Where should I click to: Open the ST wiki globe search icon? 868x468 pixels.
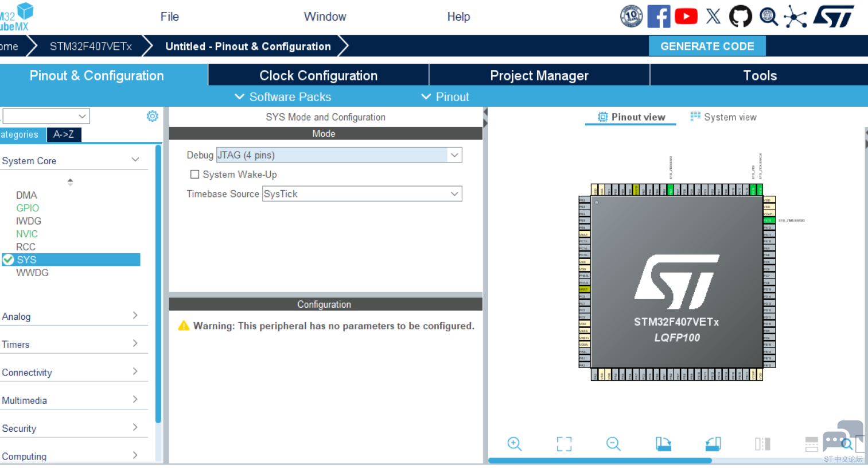[769, 17]
